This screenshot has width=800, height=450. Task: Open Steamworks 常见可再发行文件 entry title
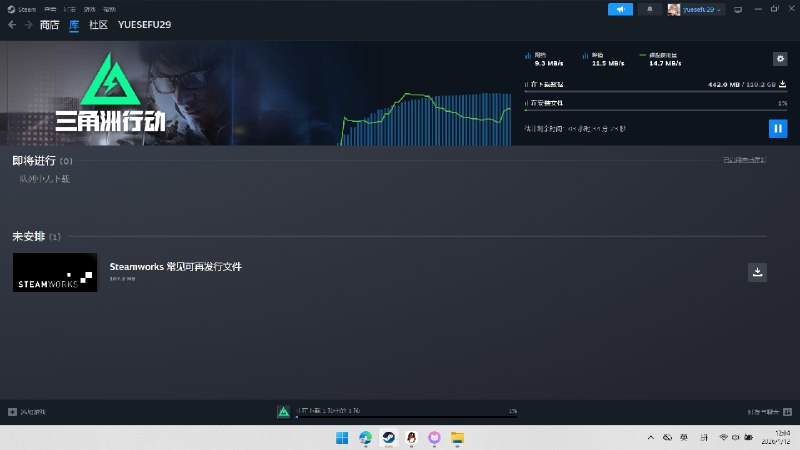tap(175, 267)
